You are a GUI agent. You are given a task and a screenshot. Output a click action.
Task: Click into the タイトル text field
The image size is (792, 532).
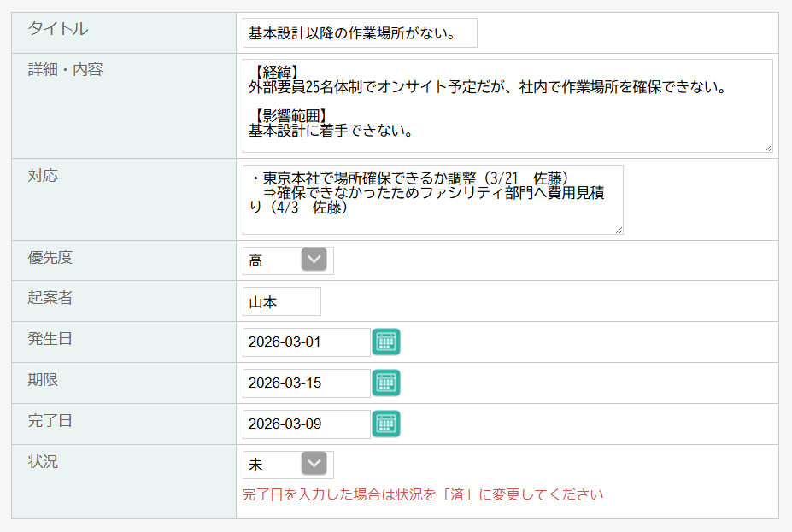tap(360, 33)
